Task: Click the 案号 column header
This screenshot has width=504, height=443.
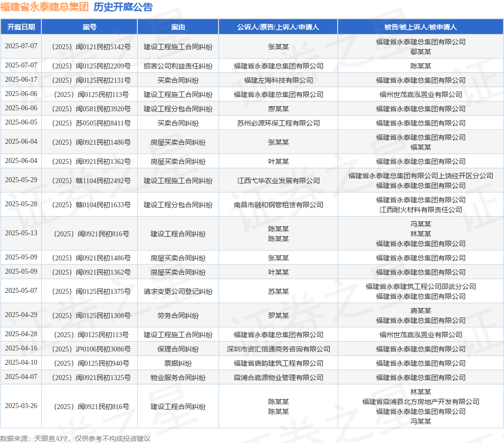Action: (90, 27)
